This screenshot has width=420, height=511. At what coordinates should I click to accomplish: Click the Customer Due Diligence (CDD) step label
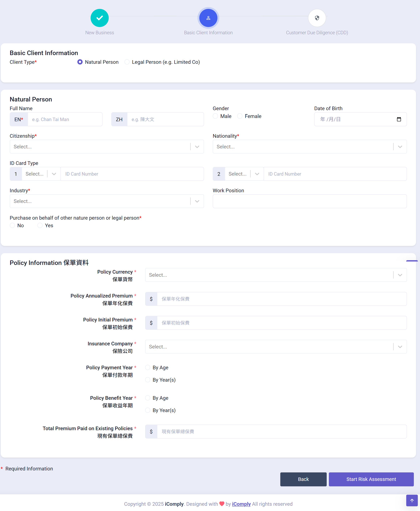click(x=317, y=33)
